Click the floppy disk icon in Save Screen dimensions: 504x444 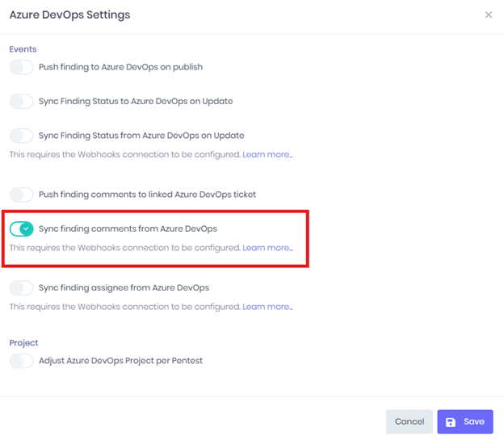(x=451, y=422)
